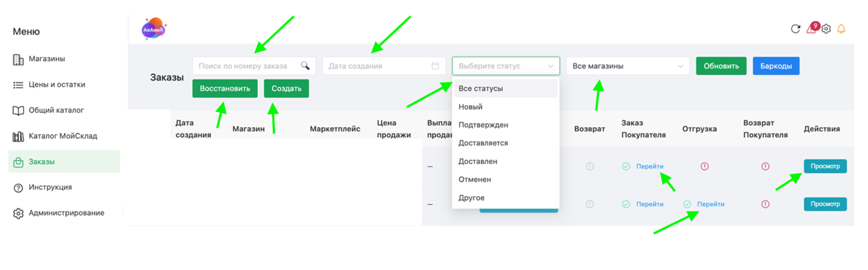
Task: Go to Цены и остатки section
Action: point(57,84)
